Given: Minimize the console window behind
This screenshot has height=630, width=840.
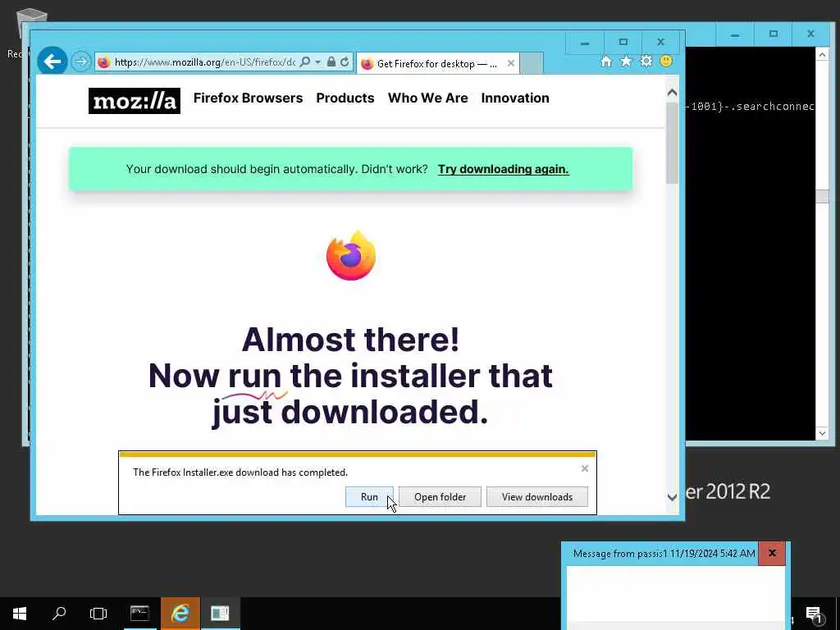Looking at the screenshot, I should (x=735, y=34).
